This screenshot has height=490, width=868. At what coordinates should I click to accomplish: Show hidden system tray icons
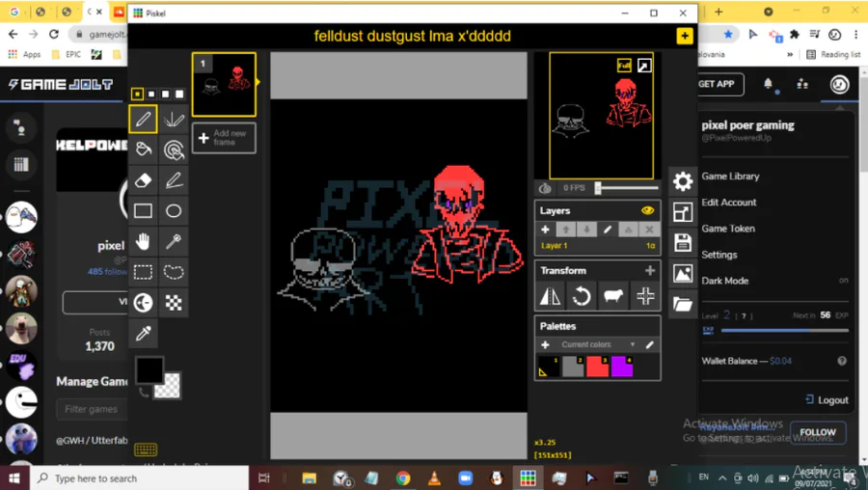[722, 477]
